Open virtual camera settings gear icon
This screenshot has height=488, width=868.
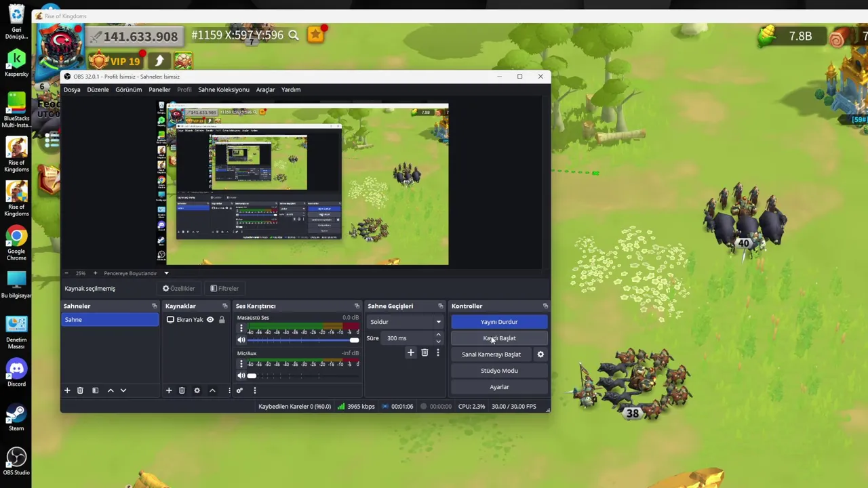[x=540, y=354]
